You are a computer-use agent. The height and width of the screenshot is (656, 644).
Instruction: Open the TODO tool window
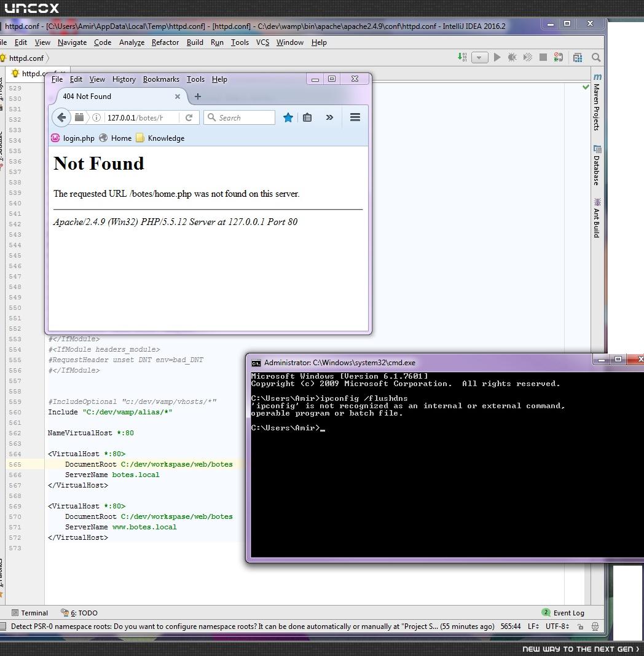[x=79, y=613]
